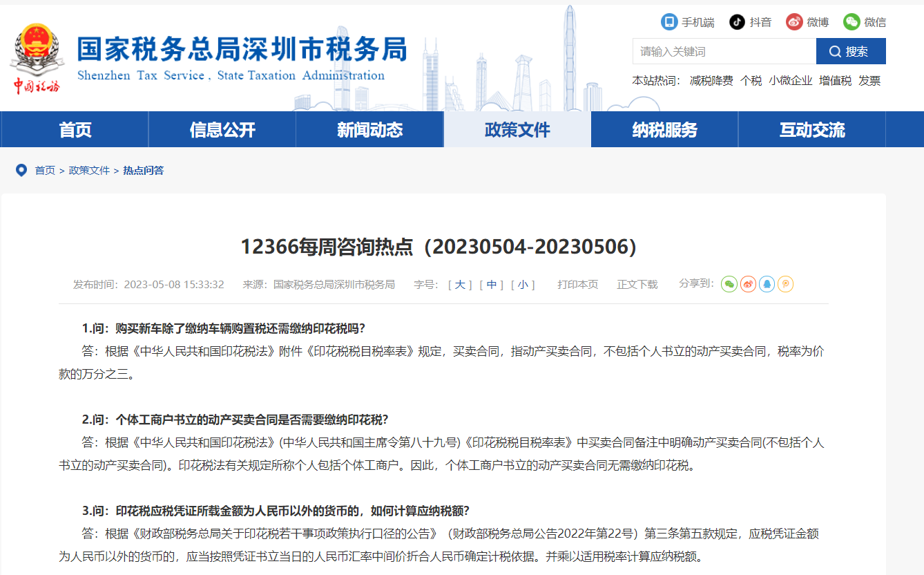Set font size to 大
Screen dimensions: 924x575
[x=459, y=284]
